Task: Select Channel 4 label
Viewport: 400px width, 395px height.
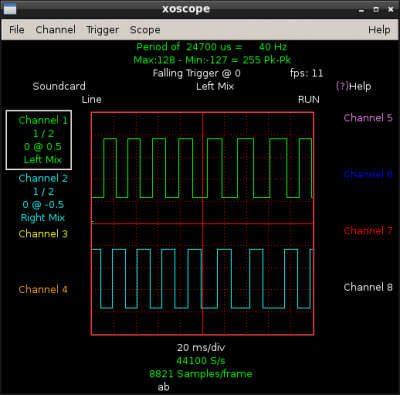Action: (x=43, y=289)
